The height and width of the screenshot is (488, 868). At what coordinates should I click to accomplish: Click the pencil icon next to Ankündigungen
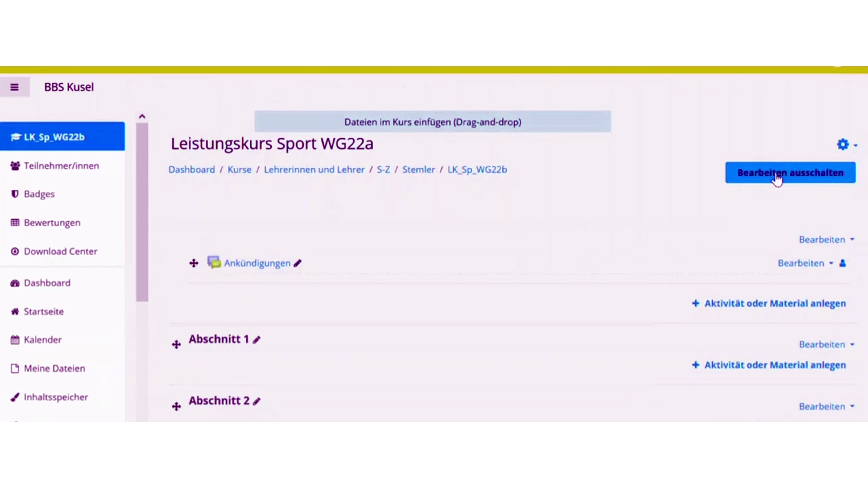click(297, 263)
